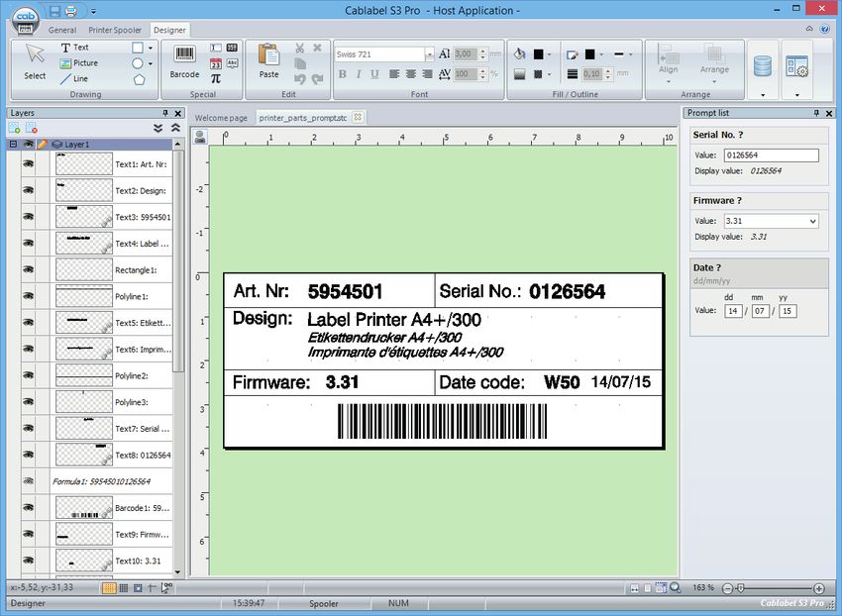Hide the Polyline1 item
Image resolution: width=842 pixels, height=616 pixels.
coord(28,296)
